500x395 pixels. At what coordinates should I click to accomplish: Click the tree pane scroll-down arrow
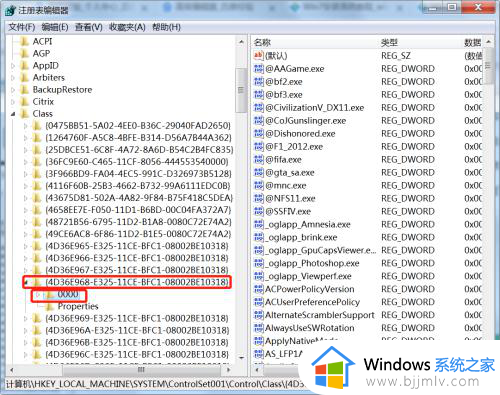241,358
